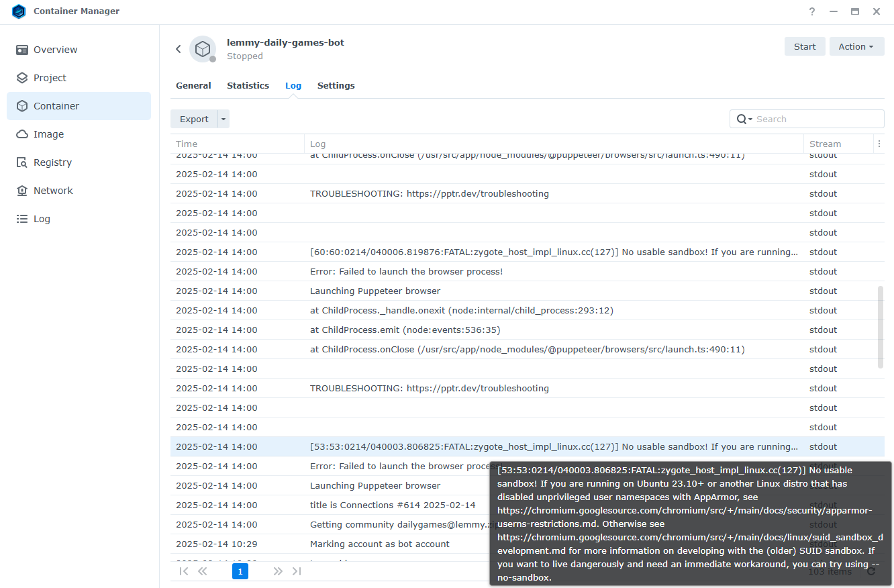Open the Project section

tap(50, 78)
